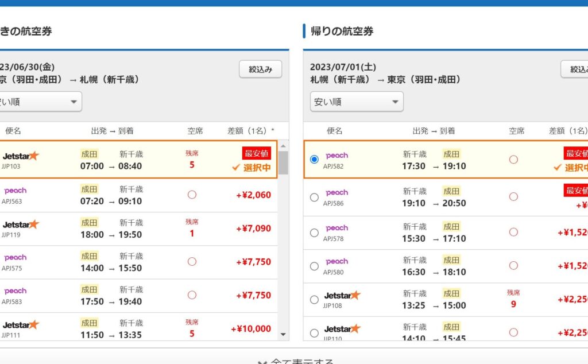Click the Jetstar logo for flight JJP108

pyautogui.click(x=342, y=296)
